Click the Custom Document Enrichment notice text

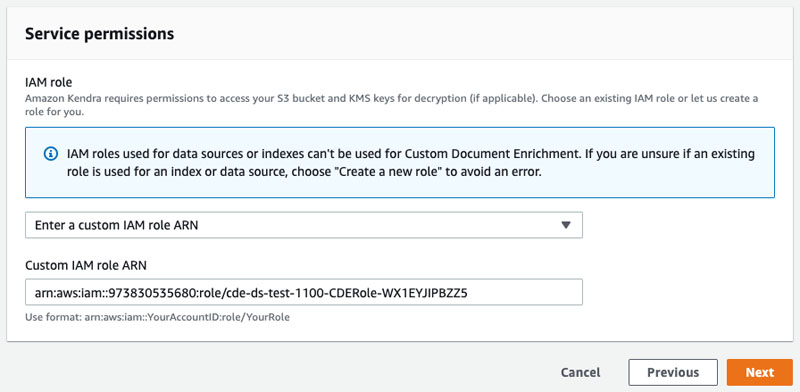pyautogui.click(x=411, y=163)
